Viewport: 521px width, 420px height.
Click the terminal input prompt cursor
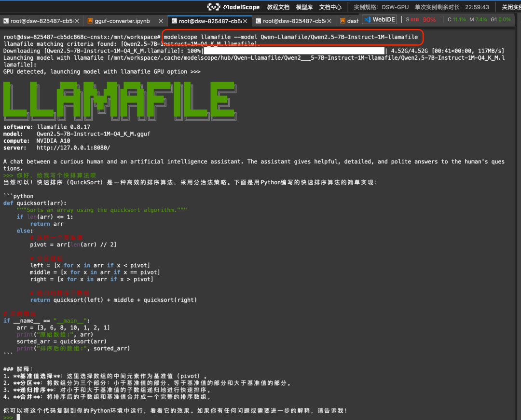coord(18,417)
